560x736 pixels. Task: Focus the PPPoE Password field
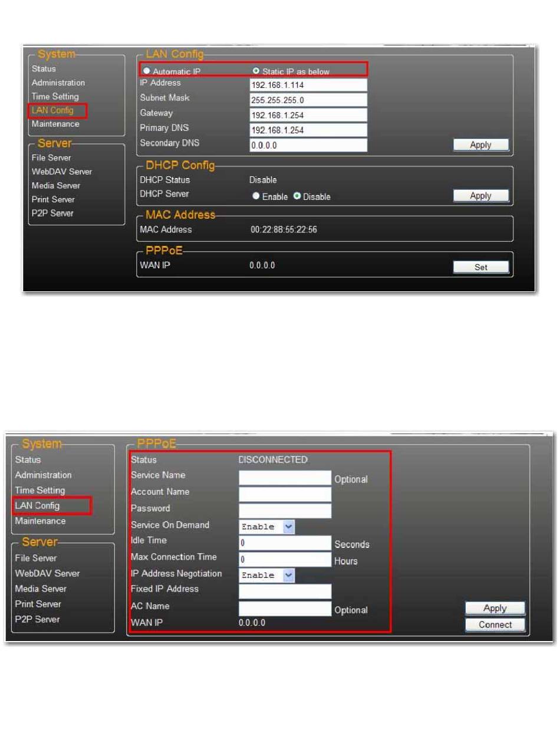(x=285, y=511)
